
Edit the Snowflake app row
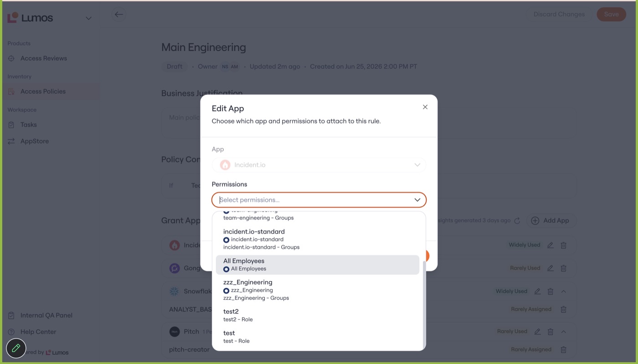[537, 291]
